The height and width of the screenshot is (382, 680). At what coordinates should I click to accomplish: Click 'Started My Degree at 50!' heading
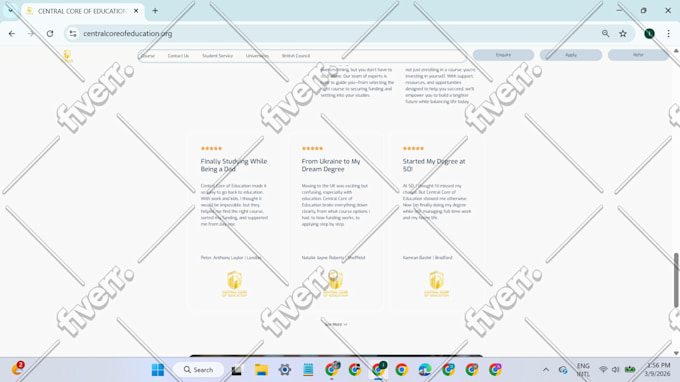pos(434,165)
